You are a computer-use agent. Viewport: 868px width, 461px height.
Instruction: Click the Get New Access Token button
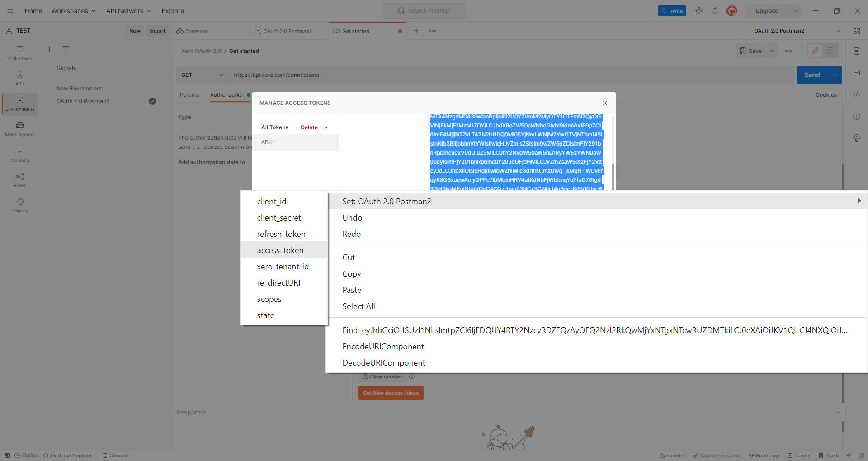click(x=390, y=393)
